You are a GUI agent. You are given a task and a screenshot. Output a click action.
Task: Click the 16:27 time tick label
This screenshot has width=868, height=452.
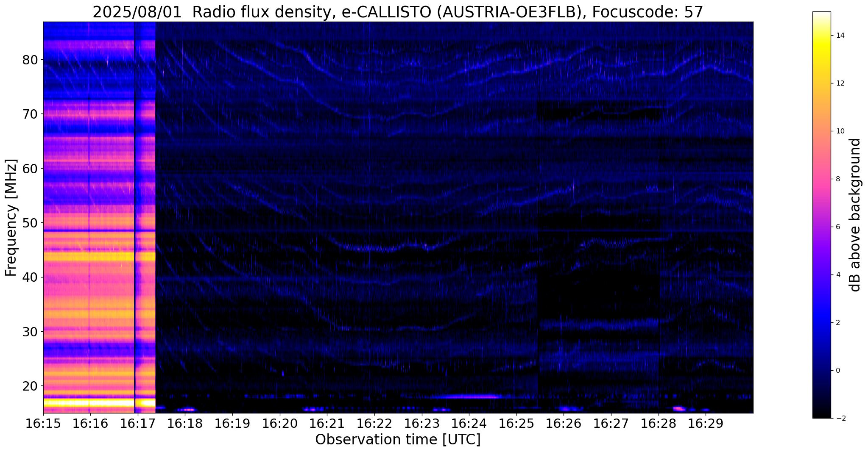[x=611, y=424]
